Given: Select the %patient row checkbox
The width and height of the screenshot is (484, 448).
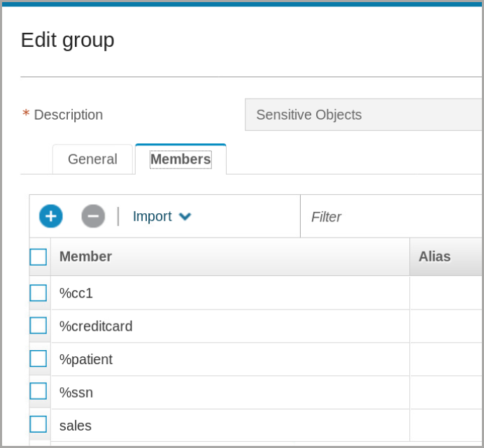Looking at the screenshot, I should (38, 359).
